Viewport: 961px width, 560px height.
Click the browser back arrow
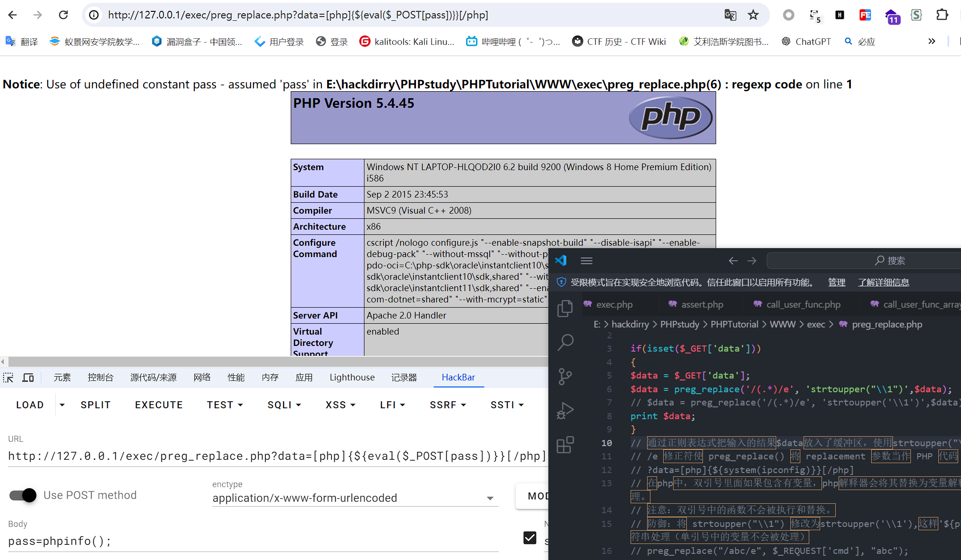pyautogui.click(x=13, y=15)
